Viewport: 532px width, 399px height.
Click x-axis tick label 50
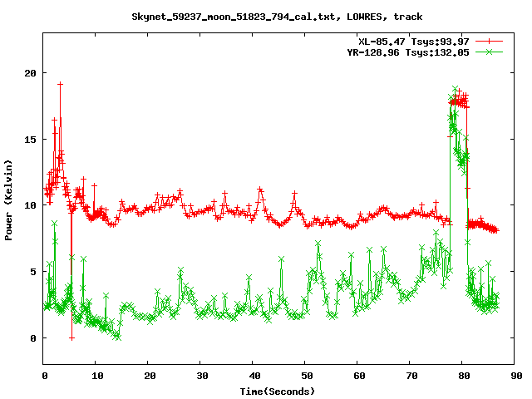[307, 376]
